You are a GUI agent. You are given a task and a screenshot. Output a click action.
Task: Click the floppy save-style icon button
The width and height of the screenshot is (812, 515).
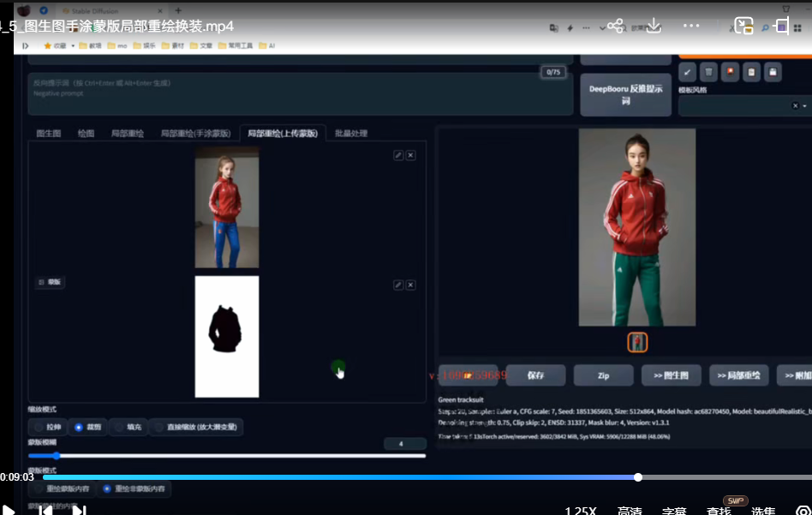(773, 73)
